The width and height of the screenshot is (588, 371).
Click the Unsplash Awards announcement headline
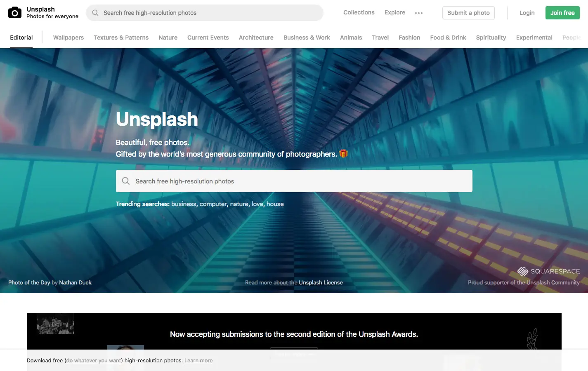pyautogui.click(x=294, y=334)
